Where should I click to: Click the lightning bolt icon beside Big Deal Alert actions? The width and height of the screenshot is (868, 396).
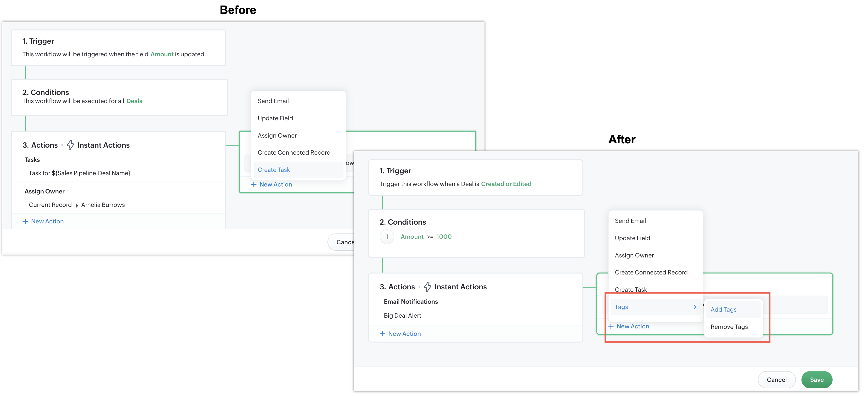point(427,287)
